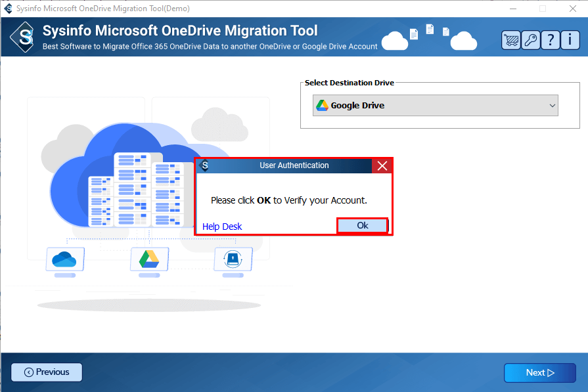Close the Sysinfo migration tool window

point(573,9)
